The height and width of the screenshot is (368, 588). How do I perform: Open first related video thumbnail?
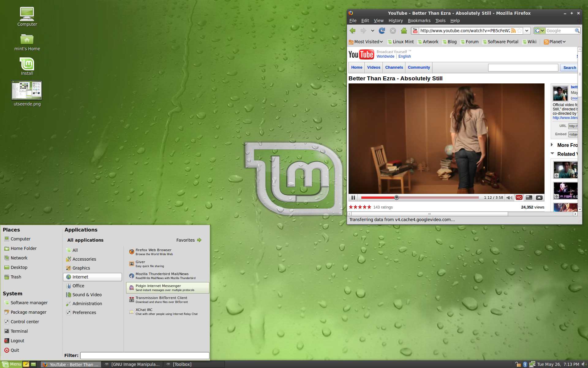(x=565, y=170)
